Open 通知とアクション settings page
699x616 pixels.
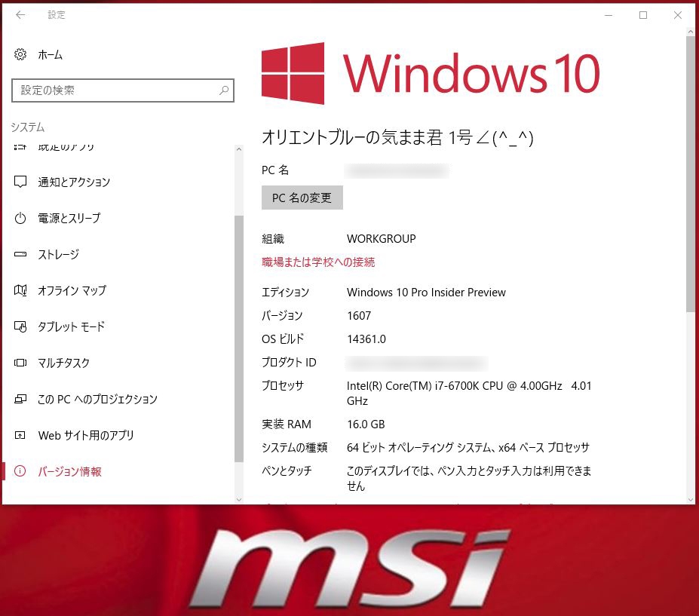pyautogui.click(x=74, y=182)
